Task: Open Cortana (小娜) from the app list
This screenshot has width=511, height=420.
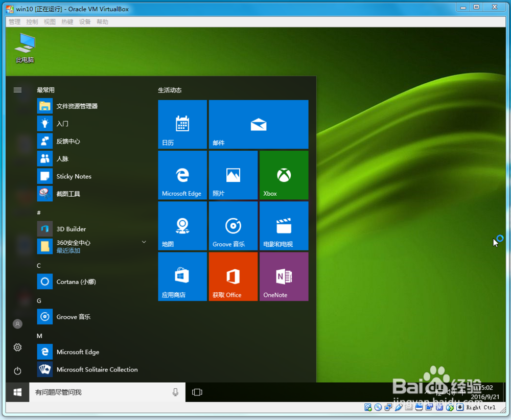Action: tap(92, 282)
